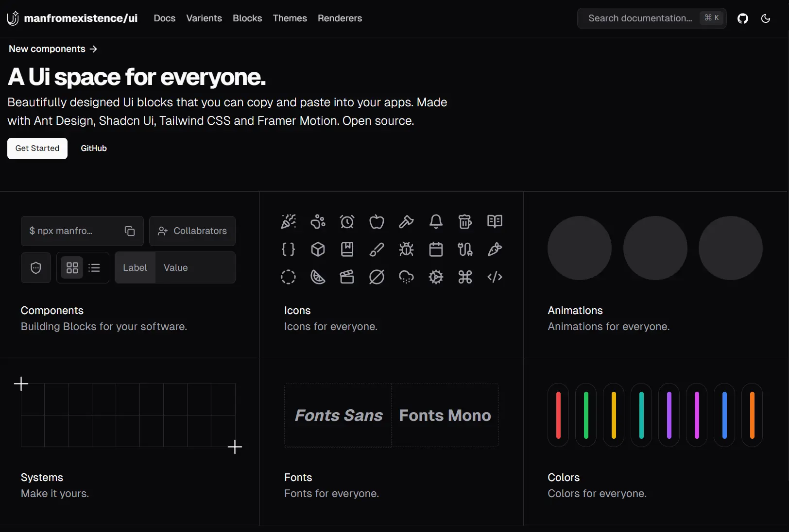The image size is (789, 532).
Task: Switch to grid view toggle
Action: 72,267
